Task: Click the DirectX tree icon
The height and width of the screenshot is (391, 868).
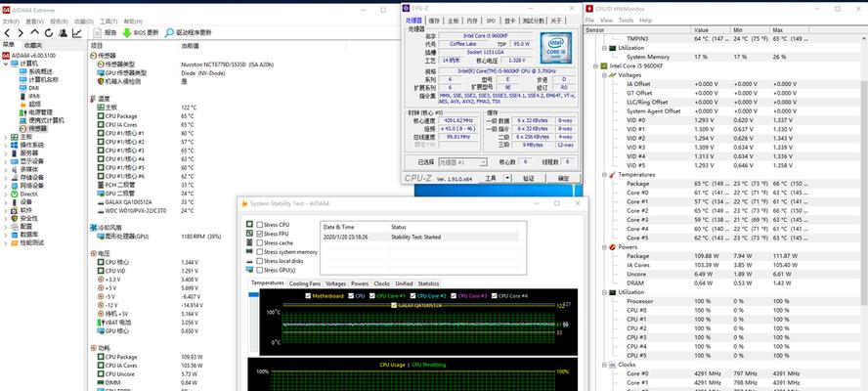Action: [15, 194]
